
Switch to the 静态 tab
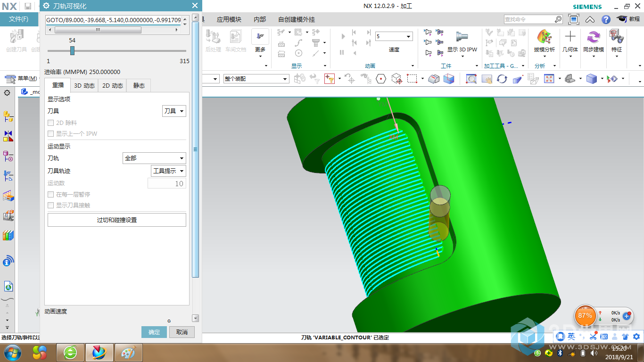click(139, 85)
